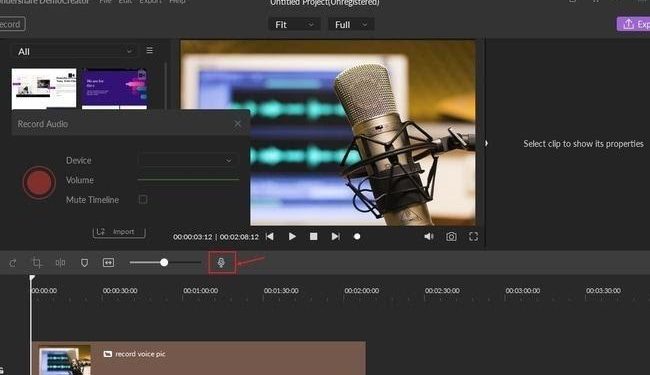Click the 00:00:30:00 mark on the ruler

point(120,291)
